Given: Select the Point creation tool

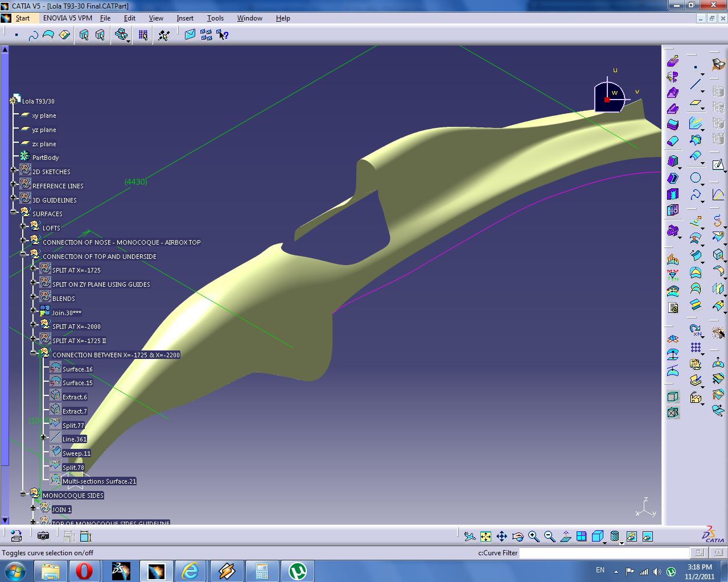Looking at the screenshot, I should [695, 67].
